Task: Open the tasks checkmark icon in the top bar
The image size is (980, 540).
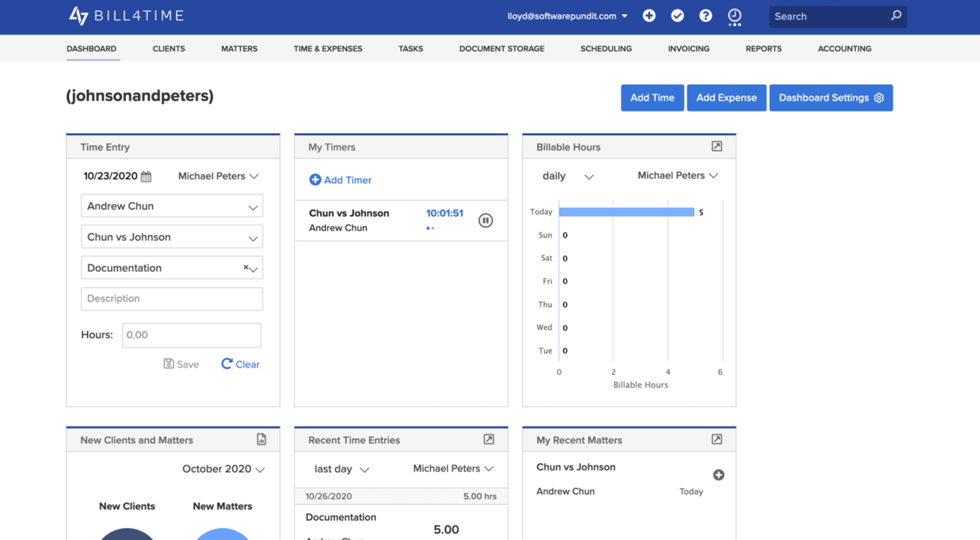Action: pyautogui.click(x=677, y=15)
